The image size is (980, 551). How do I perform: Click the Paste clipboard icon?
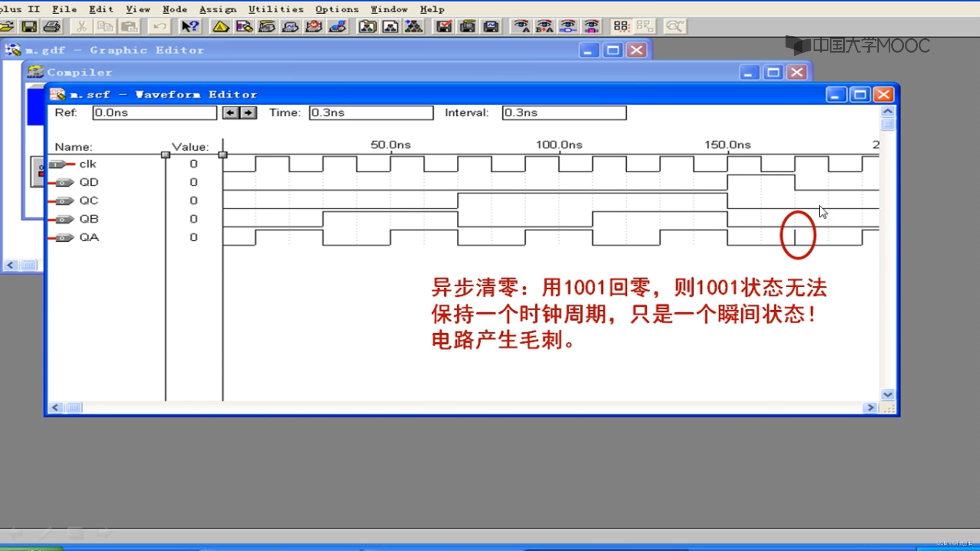[129, 27]
